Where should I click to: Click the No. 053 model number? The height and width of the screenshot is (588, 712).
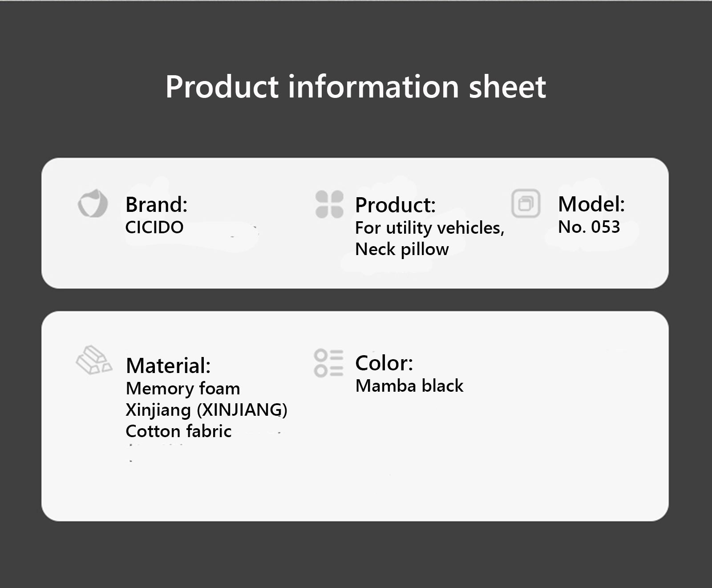[589, 227]
